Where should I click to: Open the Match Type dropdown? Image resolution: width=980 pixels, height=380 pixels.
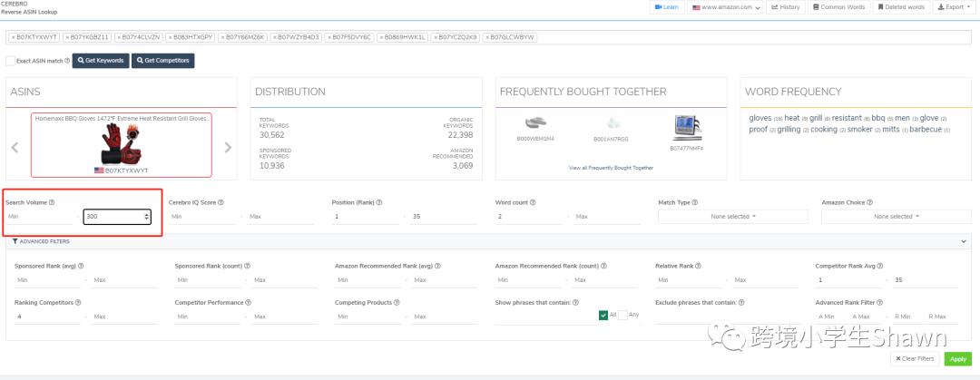pos(733,217)
